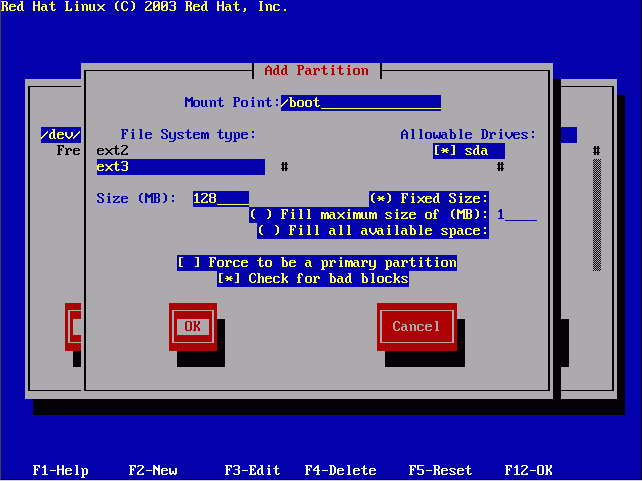
Task: Click F12-OK in the bottom bar
Action: pyautogui.click(x=529, y=470)
